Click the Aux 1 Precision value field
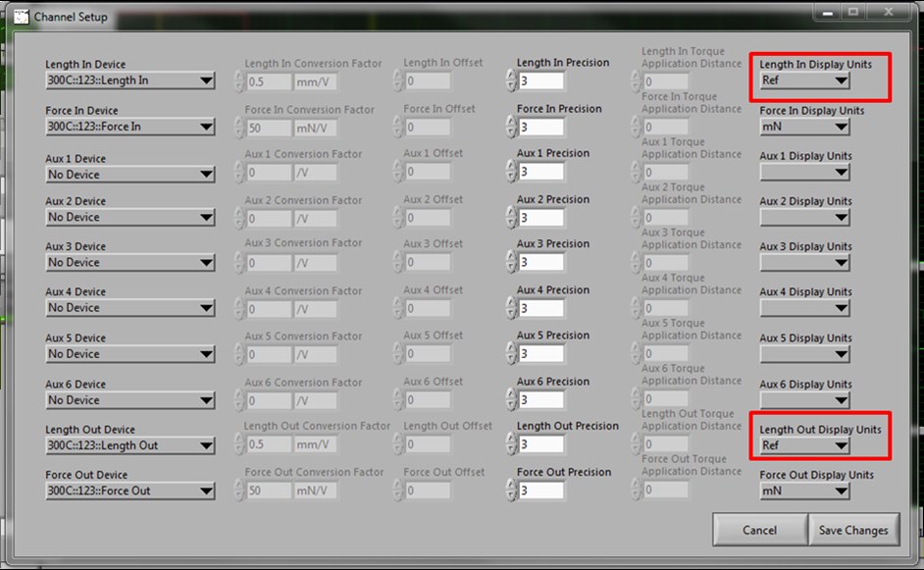Screen dimensions: 924x570 (x=541, y=172)
